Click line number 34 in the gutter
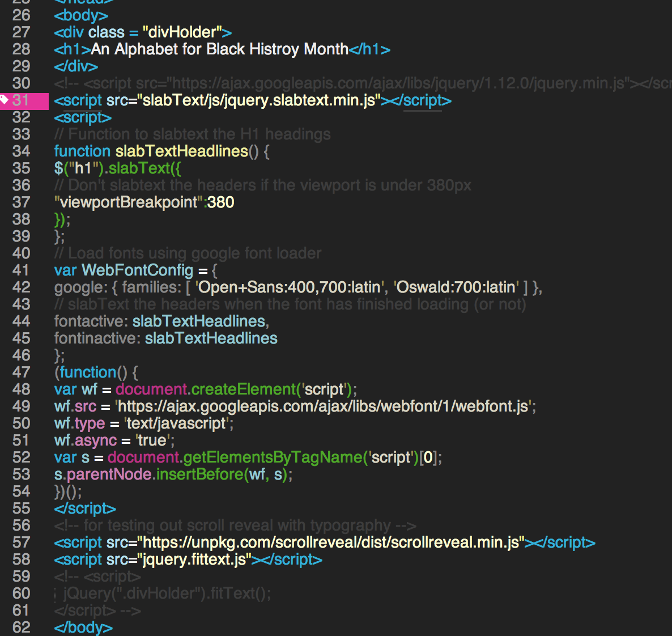This screenshot has height=636, width=672. [22, 151]
